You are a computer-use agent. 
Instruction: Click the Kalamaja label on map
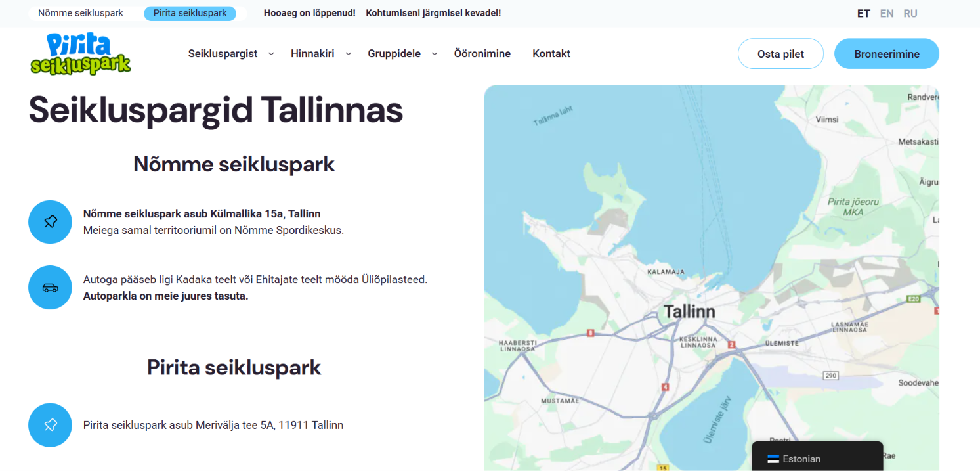(666, 271)
